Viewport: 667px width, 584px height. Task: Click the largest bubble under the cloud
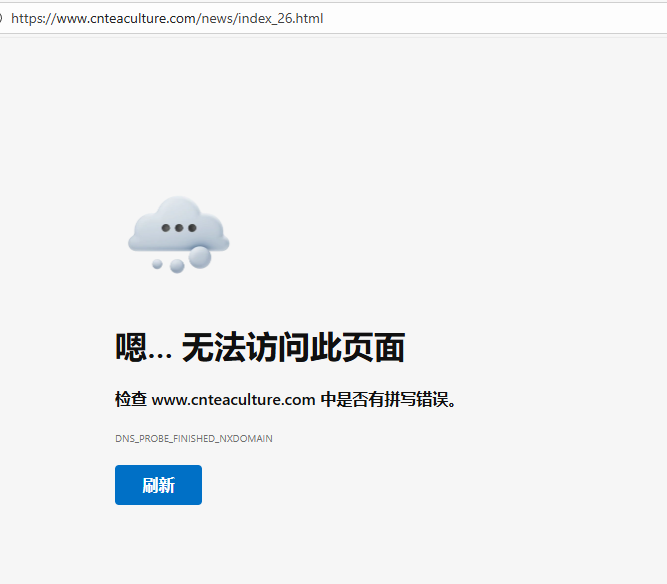click(200, 257)
